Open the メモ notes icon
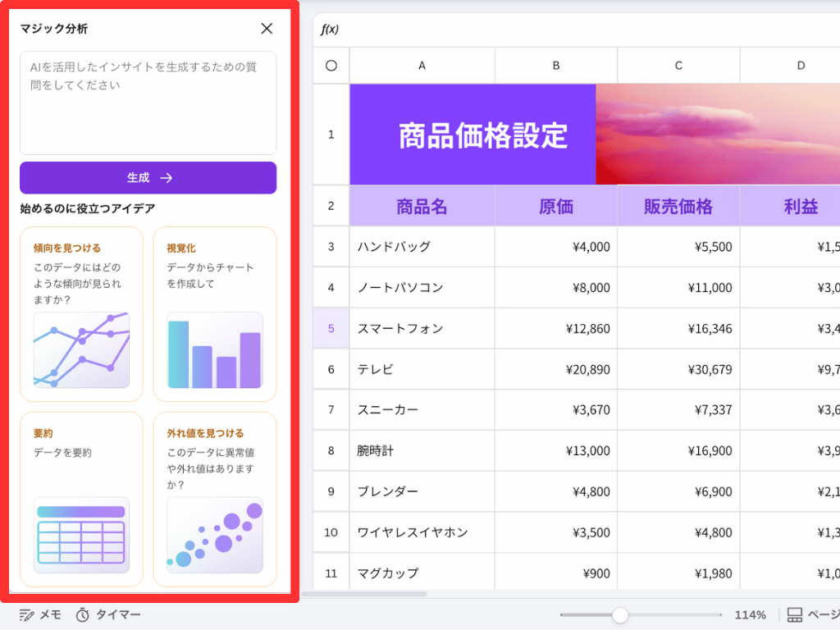 pyautogui.click(x=40, y=614)
